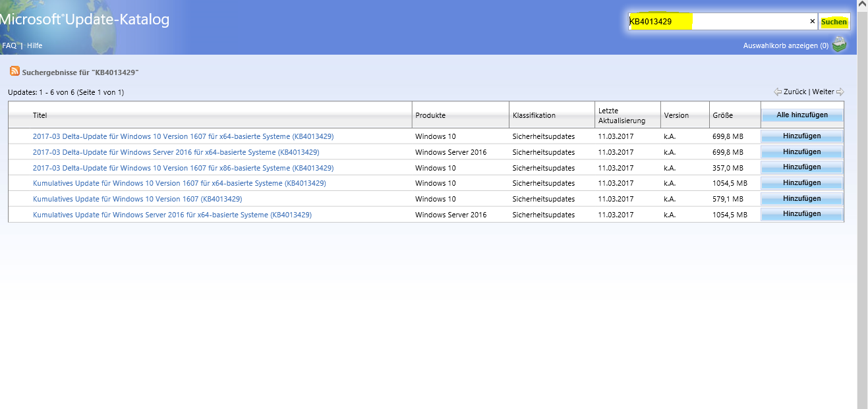Add x86 Delta-Update 357,0 MB via Hinzufügen
868x409 pixels.
click(x=802, y=167)
